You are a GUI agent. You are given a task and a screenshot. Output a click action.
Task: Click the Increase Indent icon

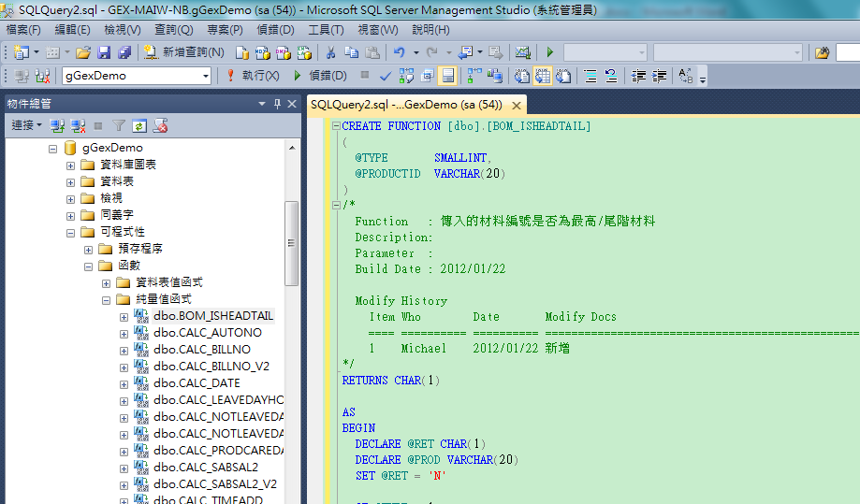[659, 76]
